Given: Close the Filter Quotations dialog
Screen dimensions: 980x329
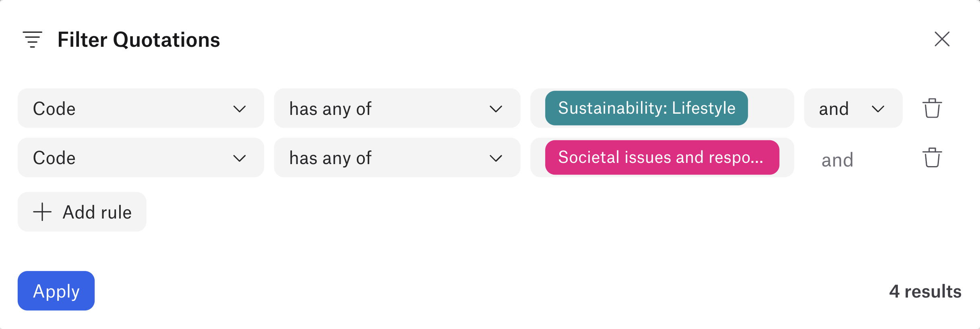Looking at the screenshot, I should coord(942,40).
